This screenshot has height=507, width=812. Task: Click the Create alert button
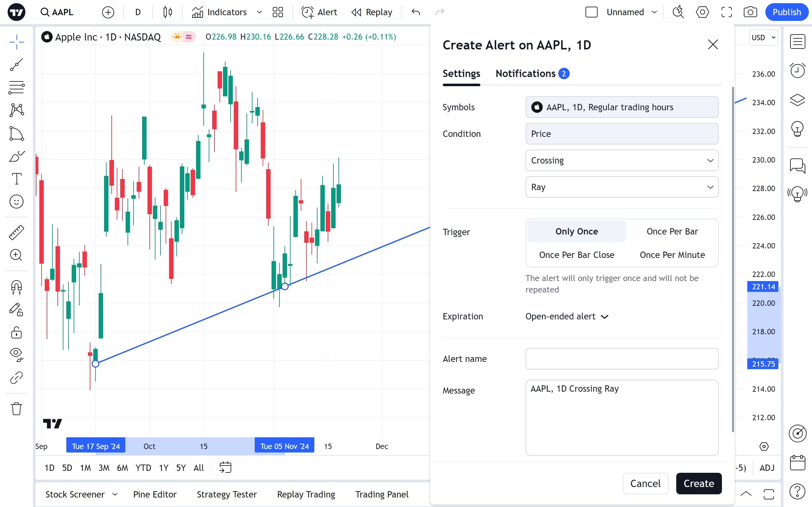point(698,483)
